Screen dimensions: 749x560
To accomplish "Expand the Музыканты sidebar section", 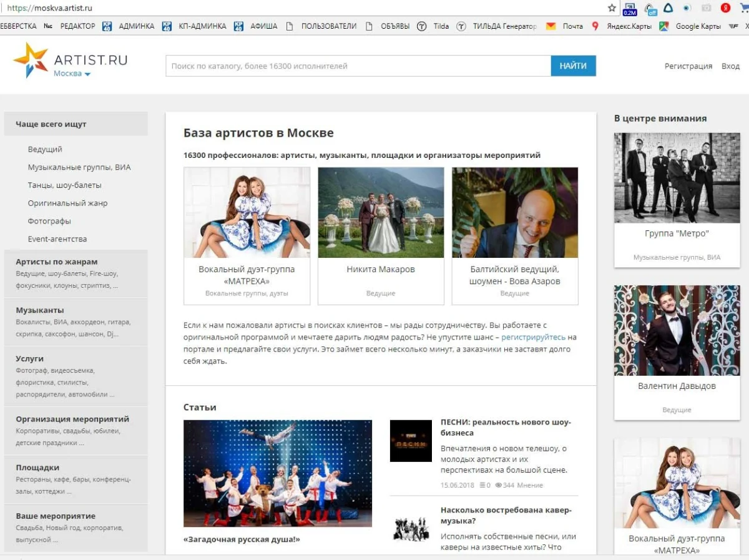I will [x=40, y=310].
